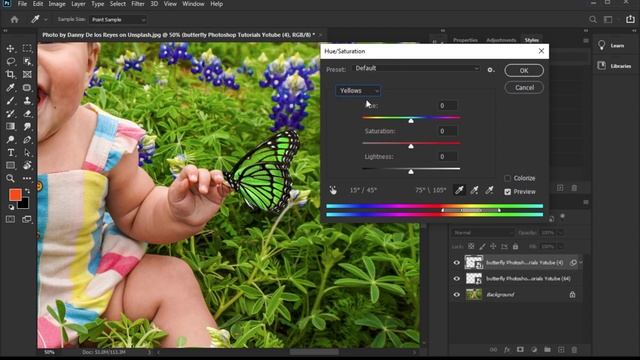
Task: Open the workspace switcher icon dropdown
Action: 608,20
